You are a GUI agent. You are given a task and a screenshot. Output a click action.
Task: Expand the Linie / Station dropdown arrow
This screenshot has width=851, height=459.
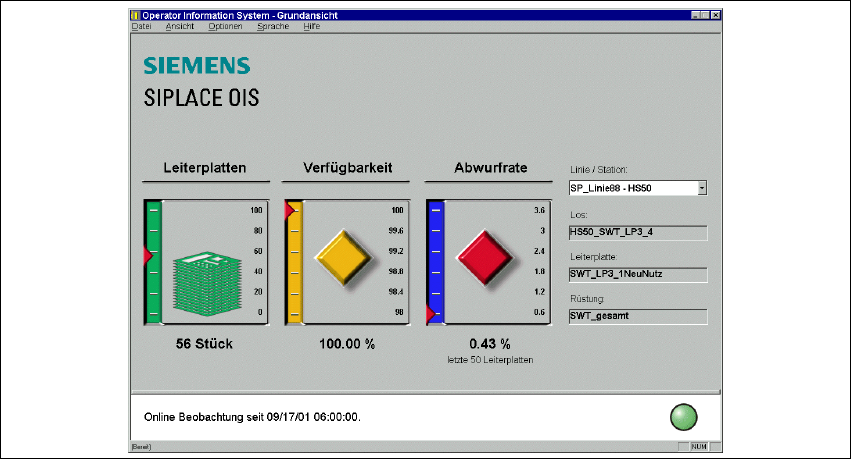702,188
